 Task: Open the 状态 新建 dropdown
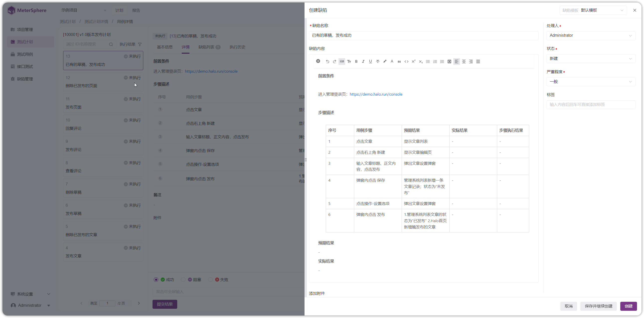pos(591,59)
